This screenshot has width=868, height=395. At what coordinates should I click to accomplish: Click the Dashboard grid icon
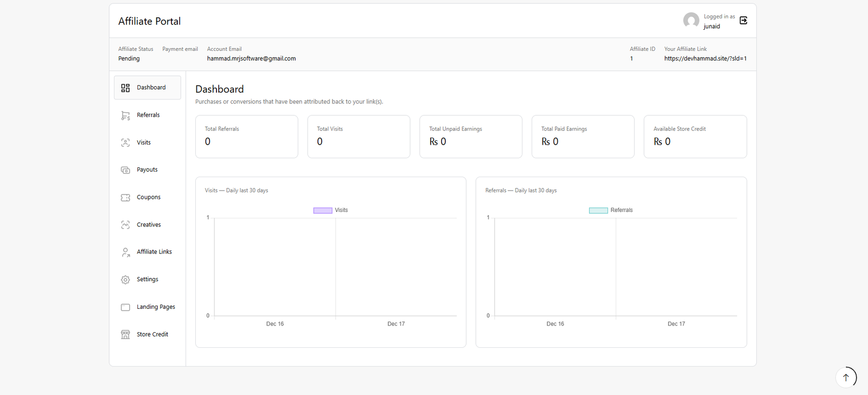click(125, 88)
